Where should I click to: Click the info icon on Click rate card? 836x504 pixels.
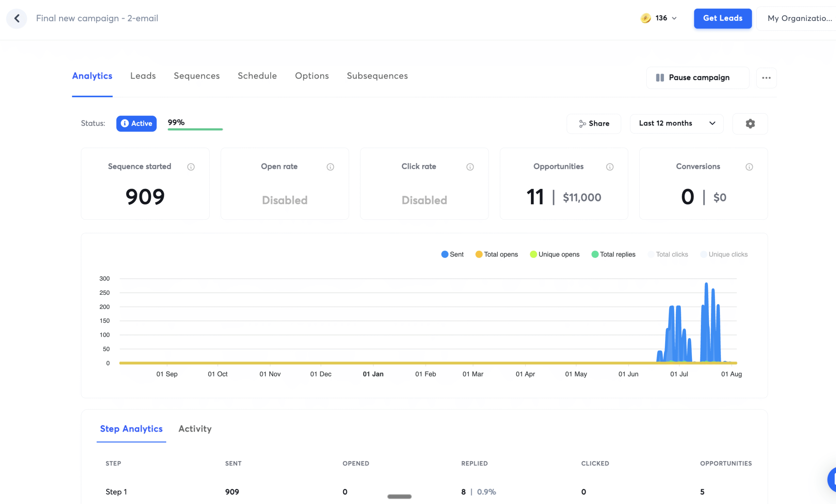point(470,167)
